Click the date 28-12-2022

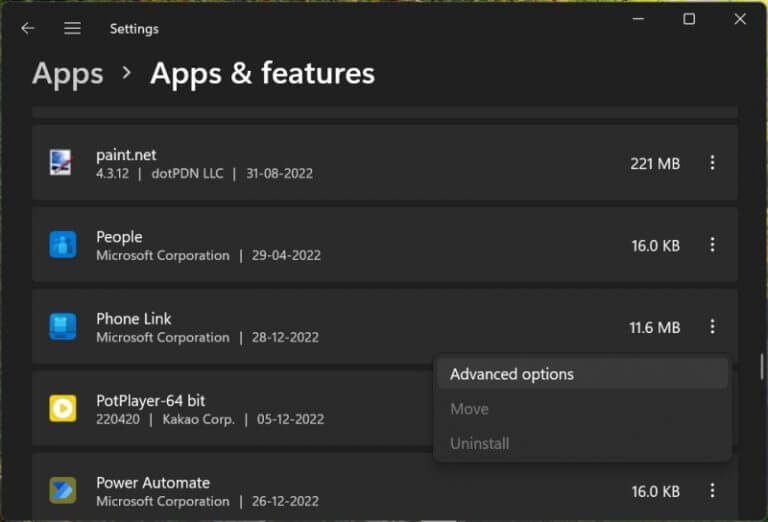pos(285,337)
